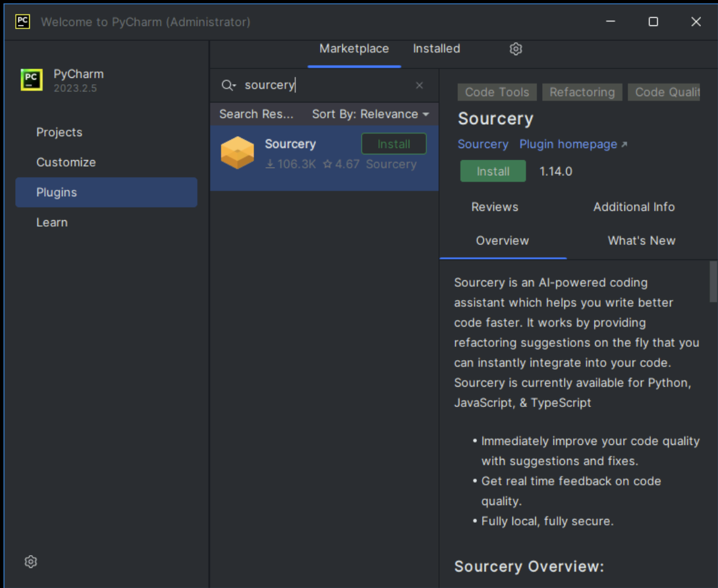Open the Sourcery vendor link
Image resolution: width=718 pixels, height=588 pixels.
tap(483, 144)
